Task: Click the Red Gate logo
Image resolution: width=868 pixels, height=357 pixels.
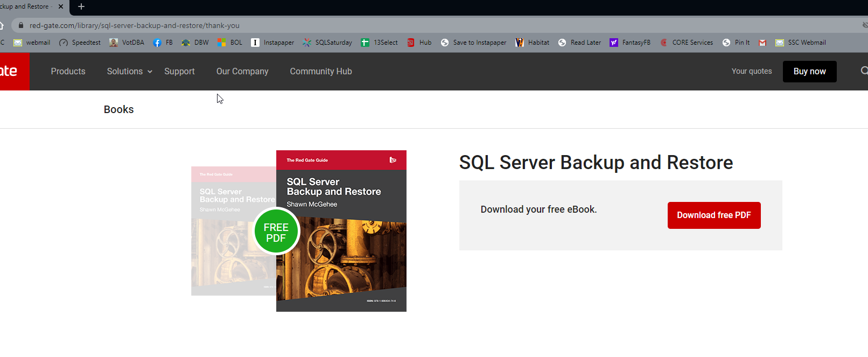Action: [11, 71]
